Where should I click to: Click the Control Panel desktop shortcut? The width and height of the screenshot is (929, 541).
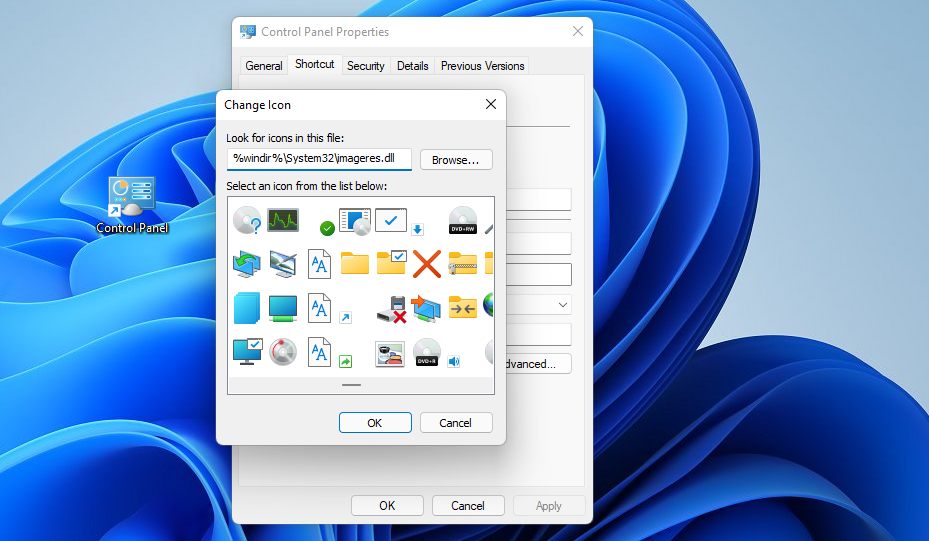click(x=132, y=205)
